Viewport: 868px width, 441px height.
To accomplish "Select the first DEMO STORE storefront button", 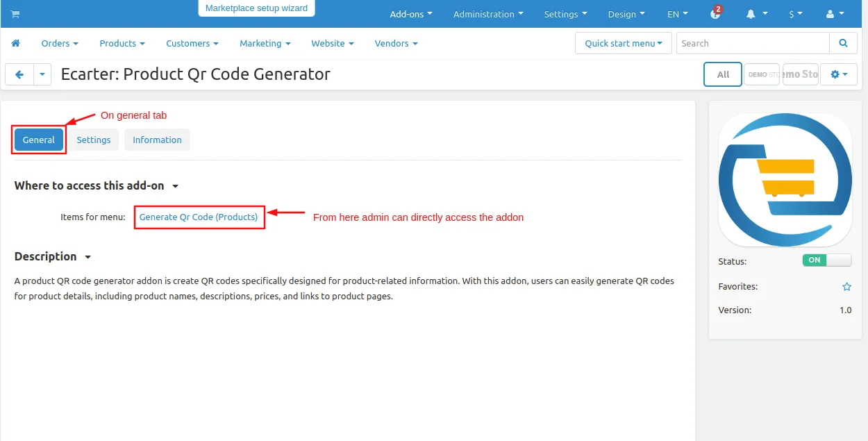I will (762, 74).
